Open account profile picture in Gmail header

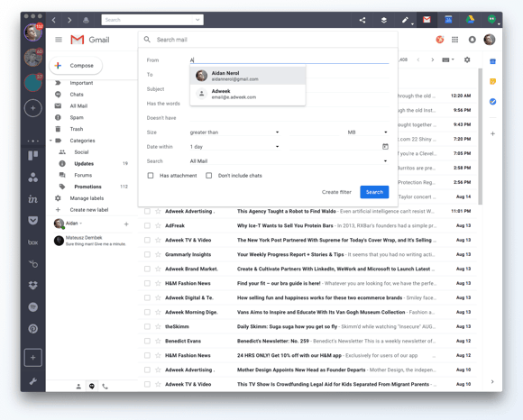(x=490, y=40)
